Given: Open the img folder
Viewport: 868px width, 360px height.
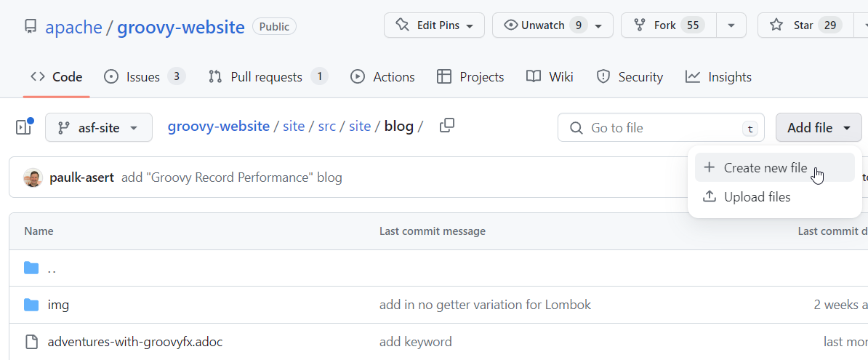Looking at the screenshot, I should [x=58, y=305].
